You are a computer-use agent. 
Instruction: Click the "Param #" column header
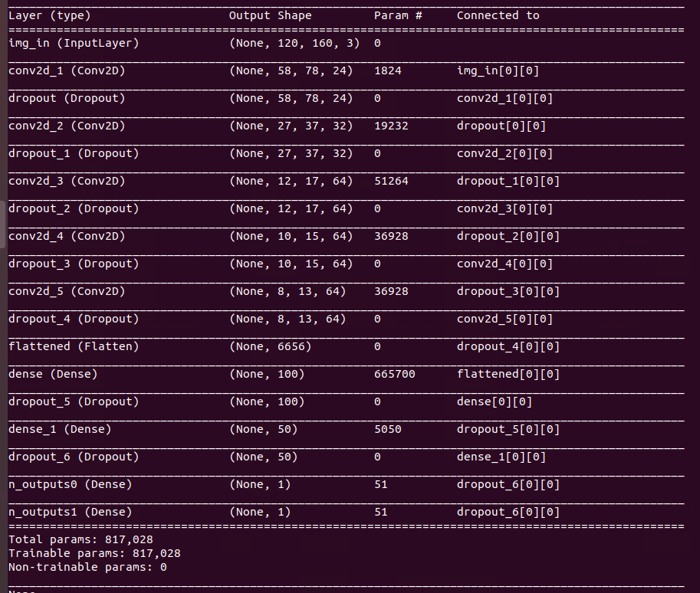click(398, 16)
